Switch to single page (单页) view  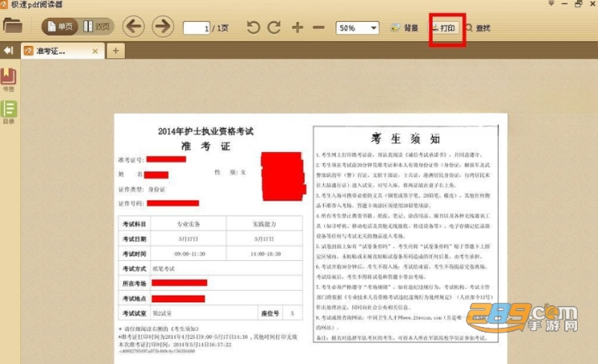(60, 27)
